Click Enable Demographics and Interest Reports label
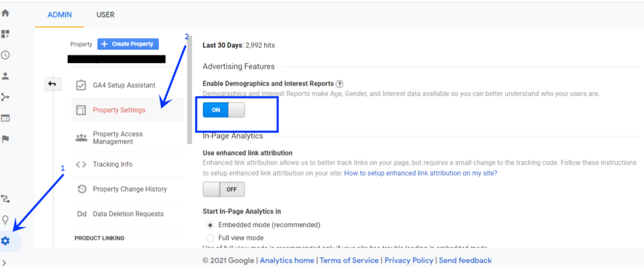This screenshot has height=267, width=644. (x=268, y=83)
